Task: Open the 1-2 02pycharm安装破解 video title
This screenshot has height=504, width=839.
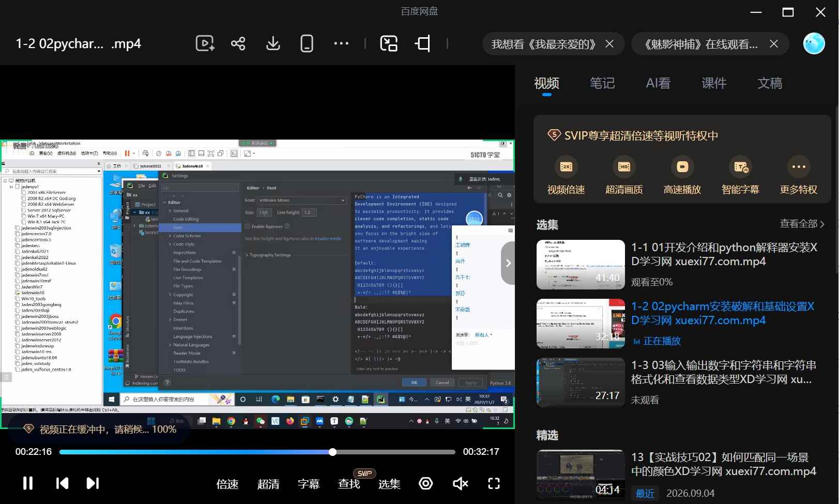Action: pos(723,313)
